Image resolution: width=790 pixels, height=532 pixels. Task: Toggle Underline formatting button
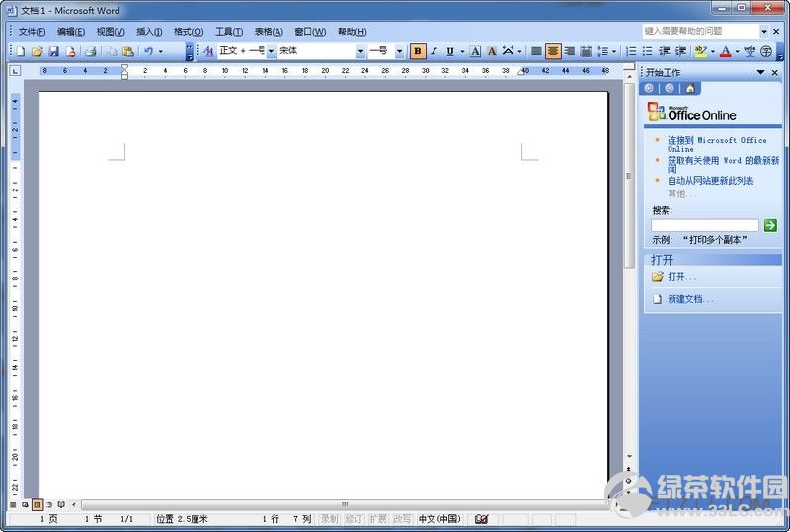coord(450,51)
